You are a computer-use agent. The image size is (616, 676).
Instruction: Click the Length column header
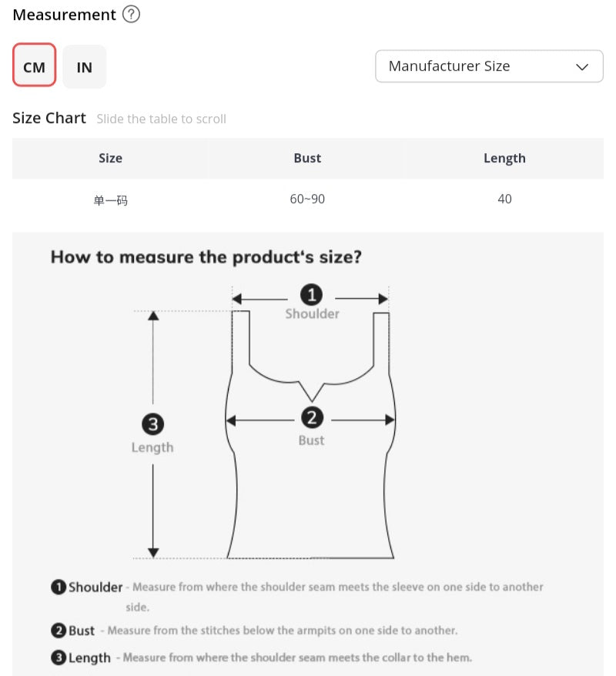[x=504, y=159]
